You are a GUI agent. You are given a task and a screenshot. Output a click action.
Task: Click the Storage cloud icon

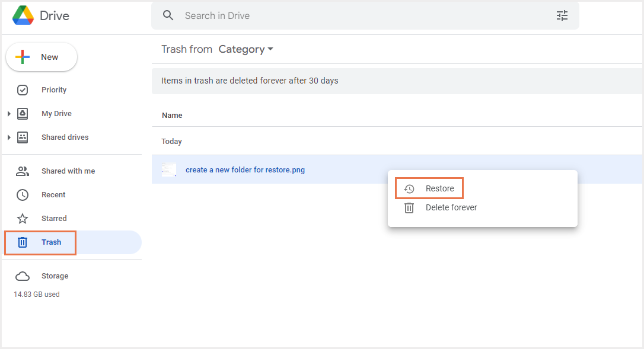point(23,276)
